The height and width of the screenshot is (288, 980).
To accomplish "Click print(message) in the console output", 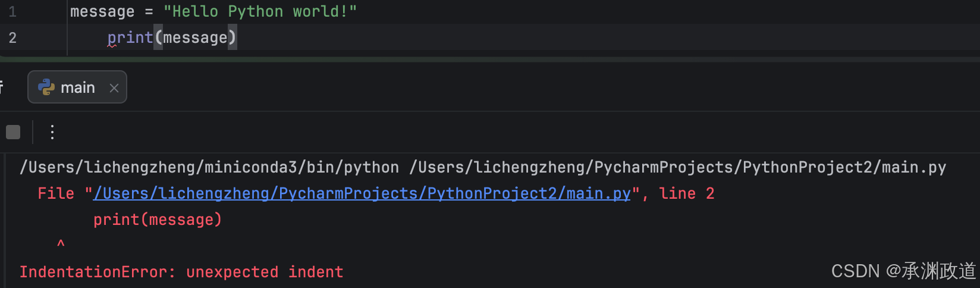I will pos(158,220).
